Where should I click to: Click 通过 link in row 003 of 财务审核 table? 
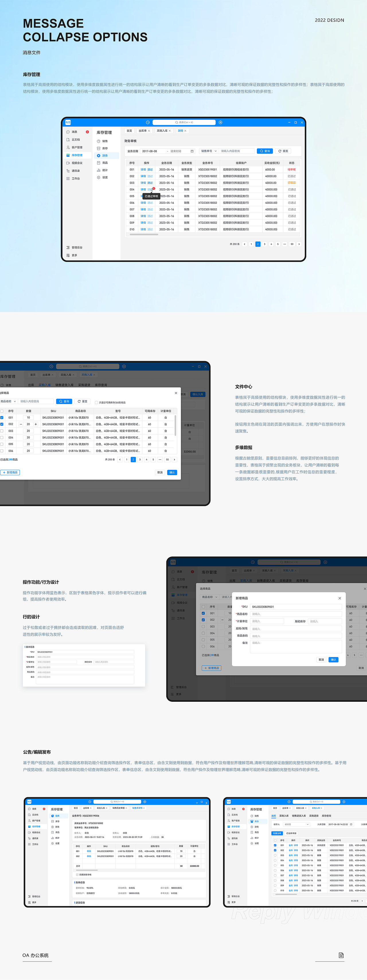coord(150,183)
